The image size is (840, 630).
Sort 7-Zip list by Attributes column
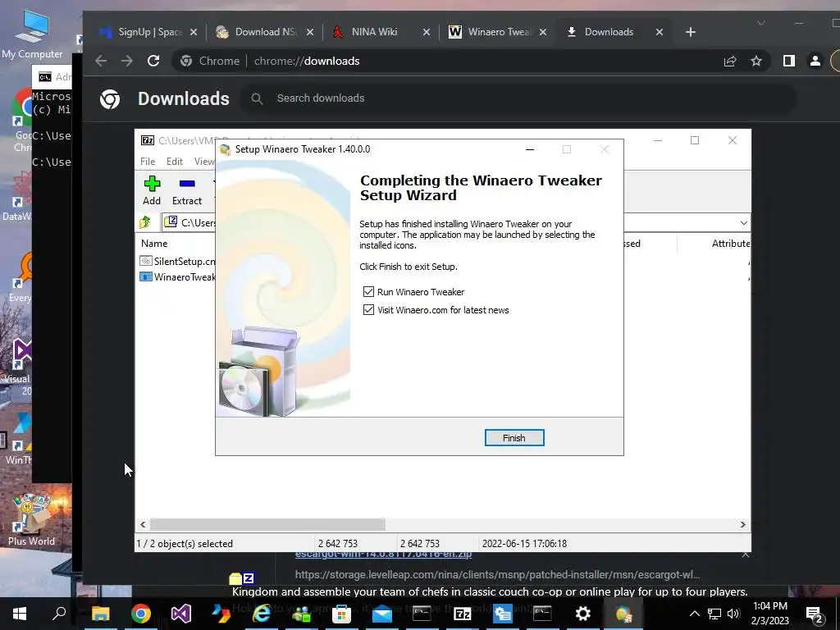731,243
